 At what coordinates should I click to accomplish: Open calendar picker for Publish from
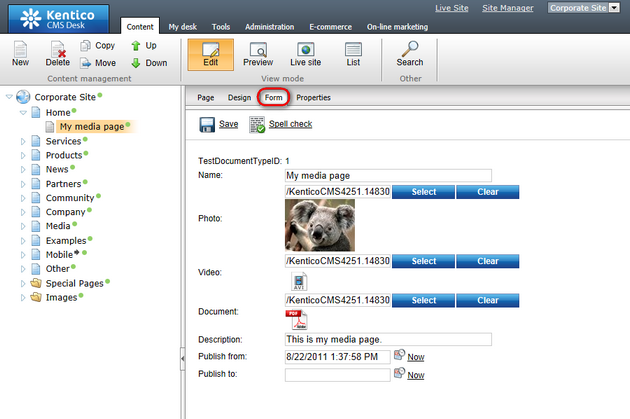[x=399, y=355]
